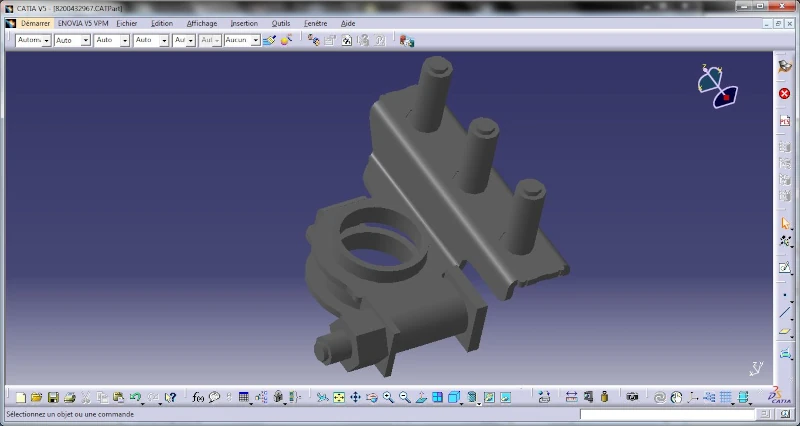Click the Fit All In icon
Image resolution: width=800 pixels, height=426 pixels.
pos(339,398)
